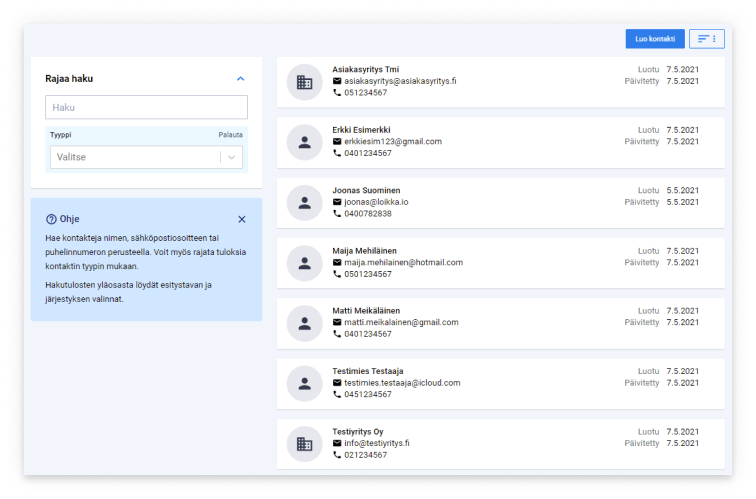Click the mail icon beside joonas@loikka.io
Image resolution: width=756 pixels, height=499 pixels.
pos(337,202)
